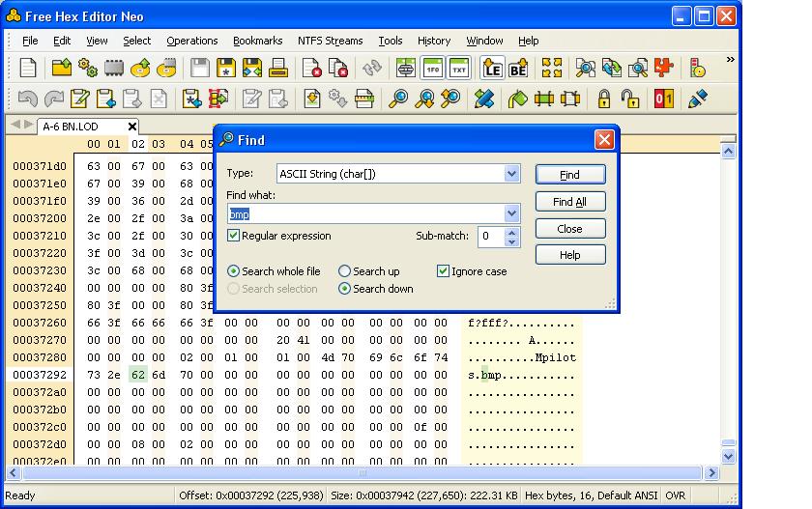Click the Close button in Find dialog

(570, 229)
